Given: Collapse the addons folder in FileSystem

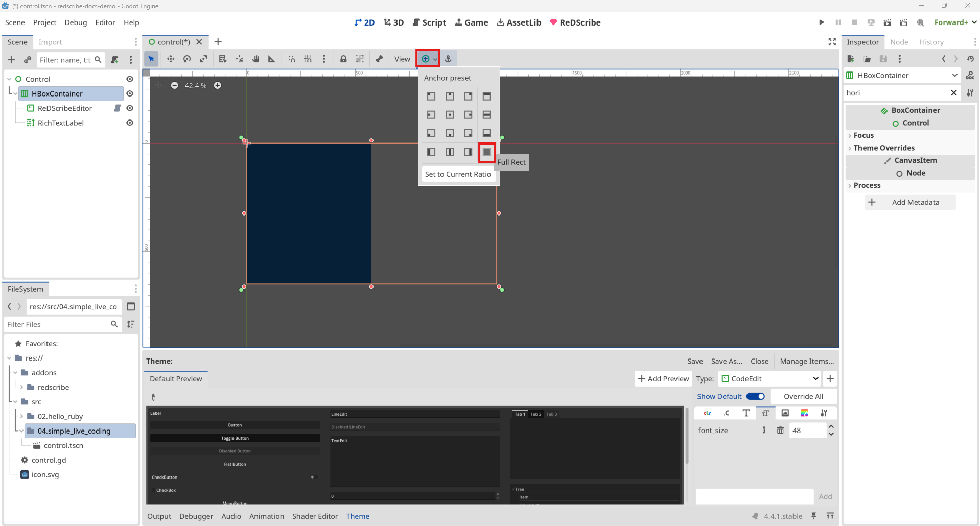Looking at the screenshot, I should pyautogui.click(x=15, y=373).
